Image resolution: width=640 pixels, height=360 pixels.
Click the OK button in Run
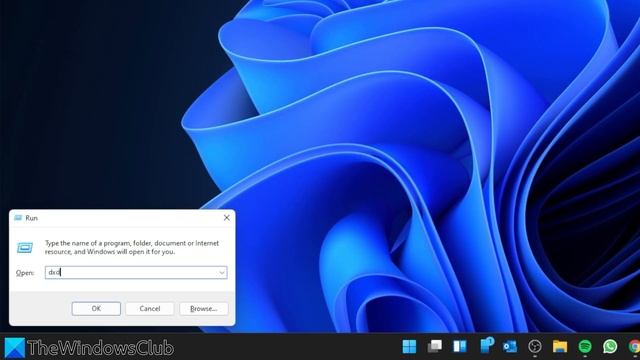(x=96, y=309)
